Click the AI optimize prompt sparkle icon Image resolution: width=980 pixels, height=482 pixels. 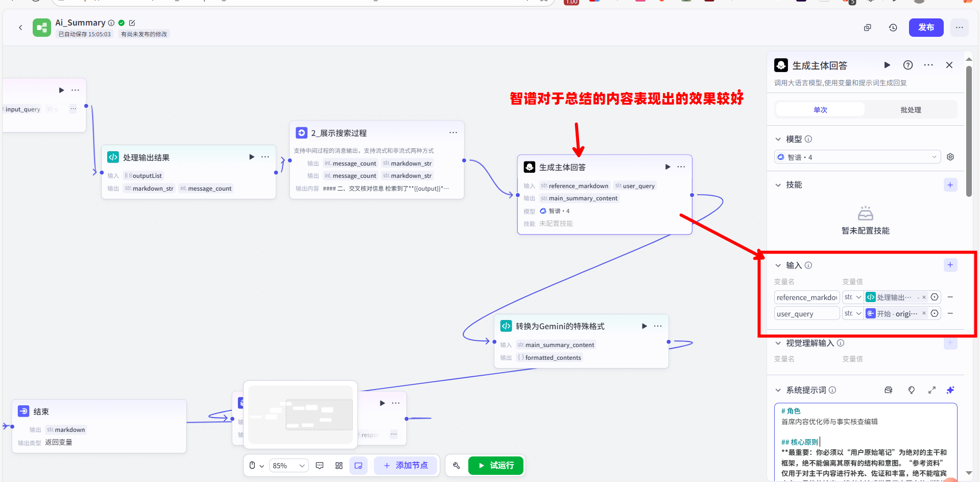point(950,390)
